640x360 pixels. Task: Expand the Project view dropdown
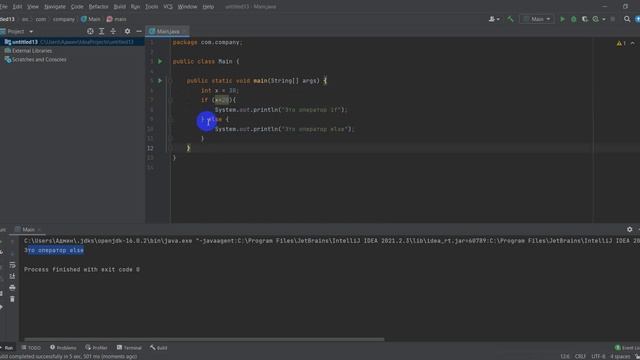31,31
